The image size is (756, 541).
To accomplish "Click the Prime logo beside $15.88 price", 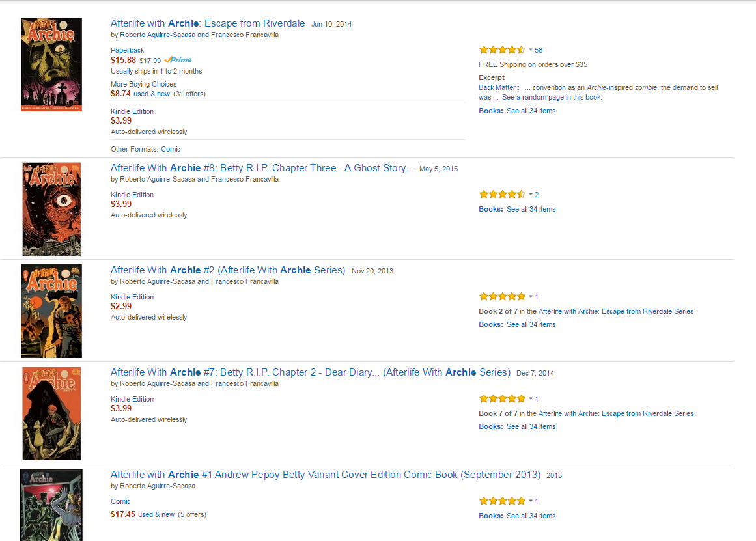I will [178, 60].
